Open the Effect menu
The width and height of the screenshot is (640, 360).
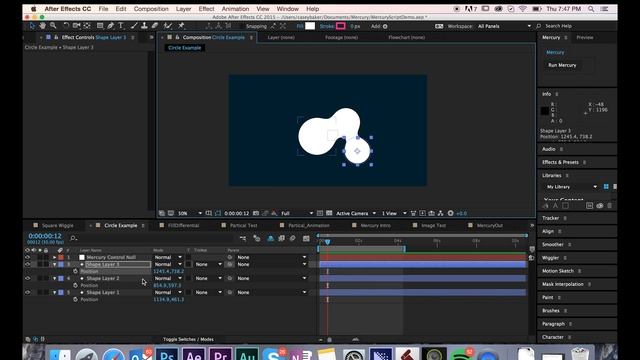(207, 9)
